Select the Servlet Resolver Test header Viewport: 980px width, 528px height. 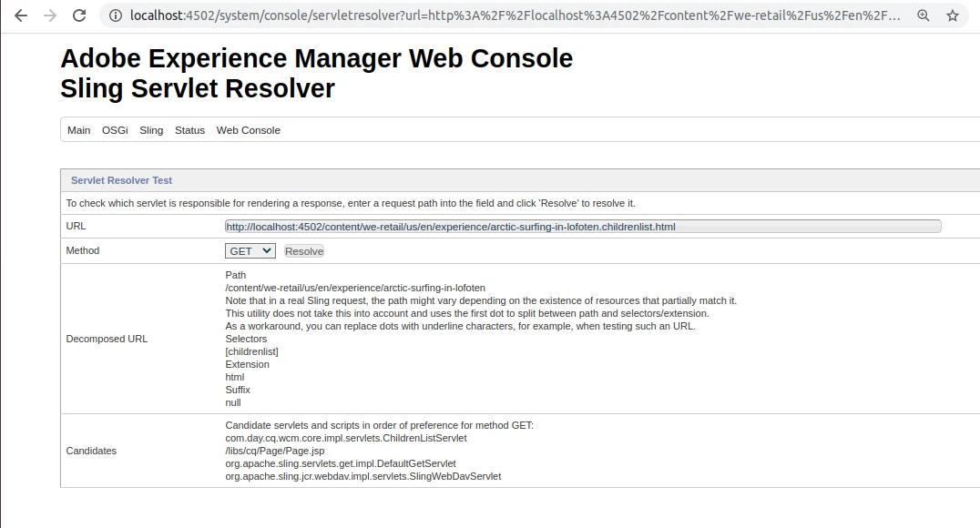[x=121, y=180]
